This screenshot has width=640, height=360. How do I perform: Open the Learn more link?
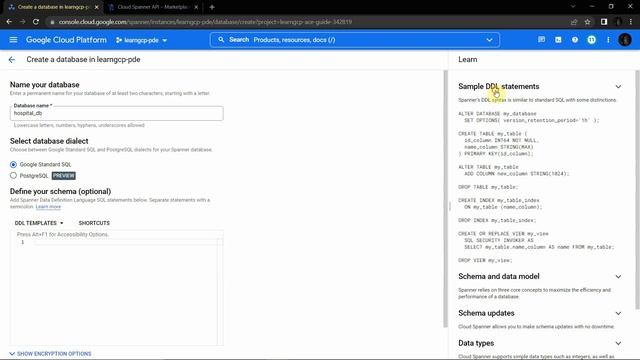coord(48,207)
